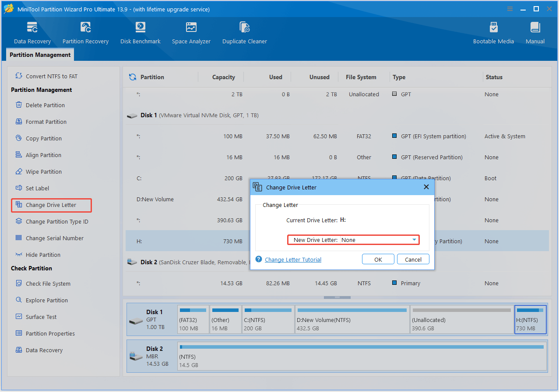Screen dimensions: 559x392
Task: Click the (Other) 16 MB block in disk map
Action: click(225, 319)
